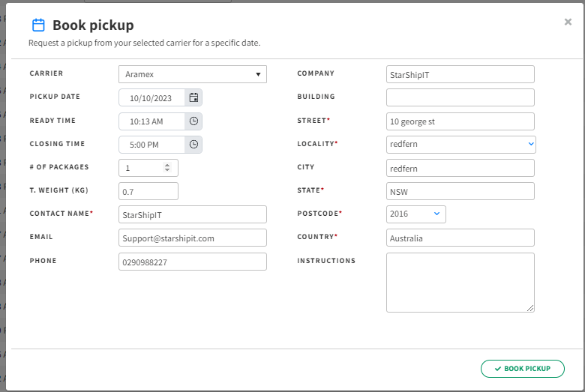Viewport: 585px width, 392px height.
Task: Click the City input field
Action: pyautogui.click(x=460, y=168)
